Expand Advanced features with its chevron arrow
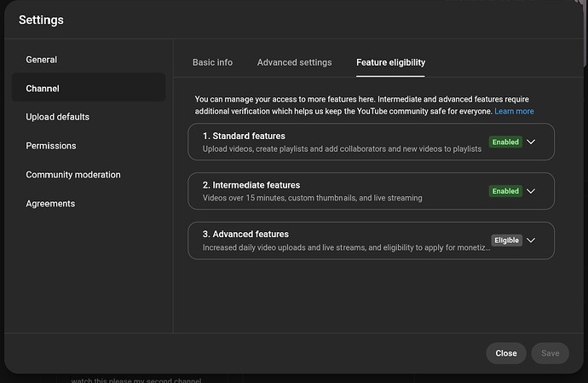Screen dimensions: 588x383 pyautogui.click(x=531, y=241)
